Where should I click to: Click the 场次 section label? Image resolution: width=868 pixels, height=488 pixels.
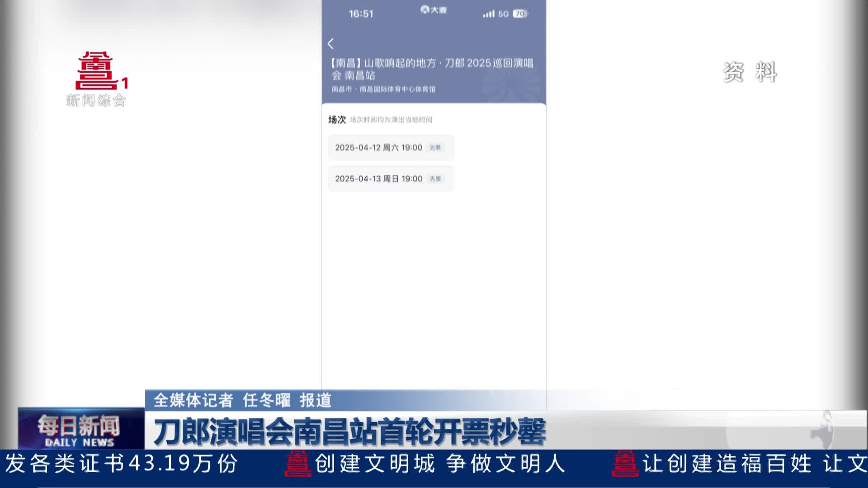[x=337, y=120]
